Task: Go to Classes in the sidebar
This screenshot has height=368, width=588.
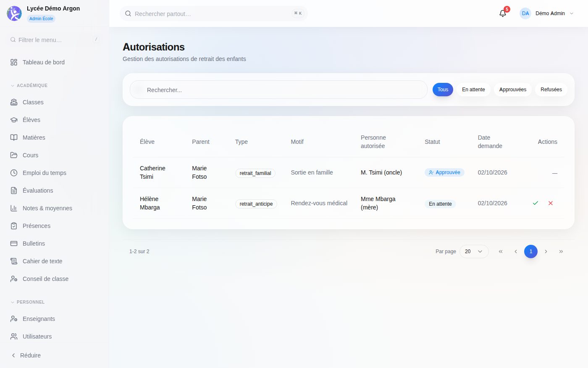Action: [55, 102]
